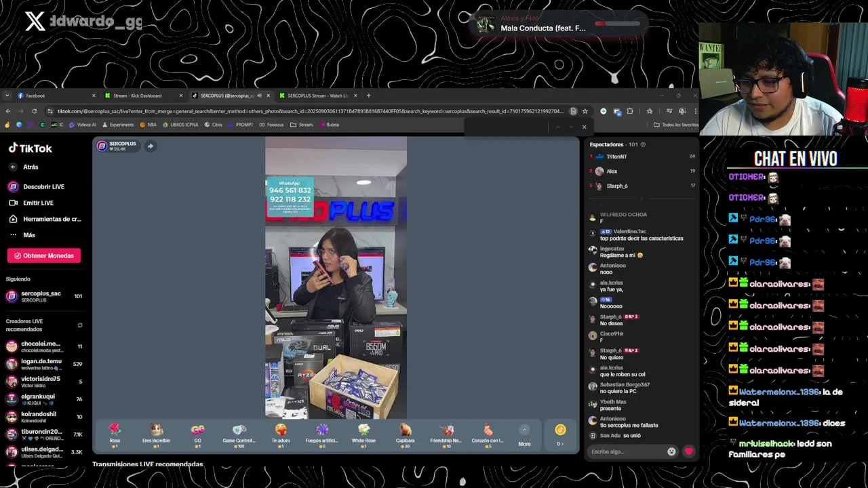Click the TikTok logo in the sidebar

tap(30, 148)
